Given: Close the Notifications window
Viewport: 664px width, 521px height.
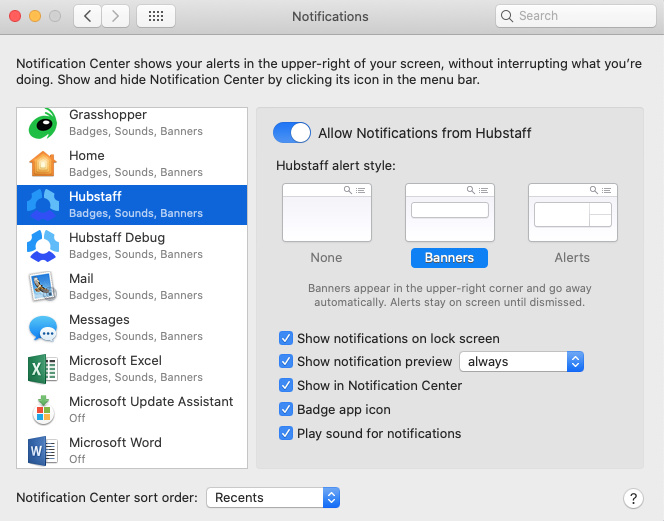Looking at the screenshot, I should [15, 16].
